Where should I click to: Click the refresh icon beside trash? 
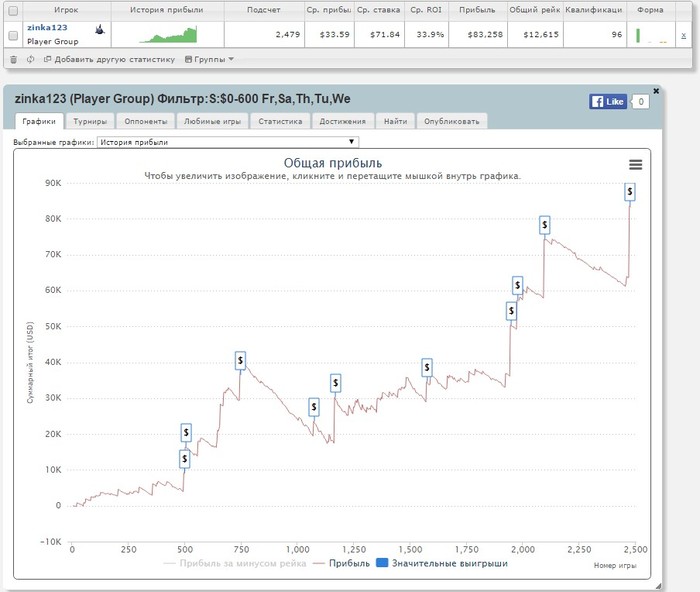tap(30, 59)
